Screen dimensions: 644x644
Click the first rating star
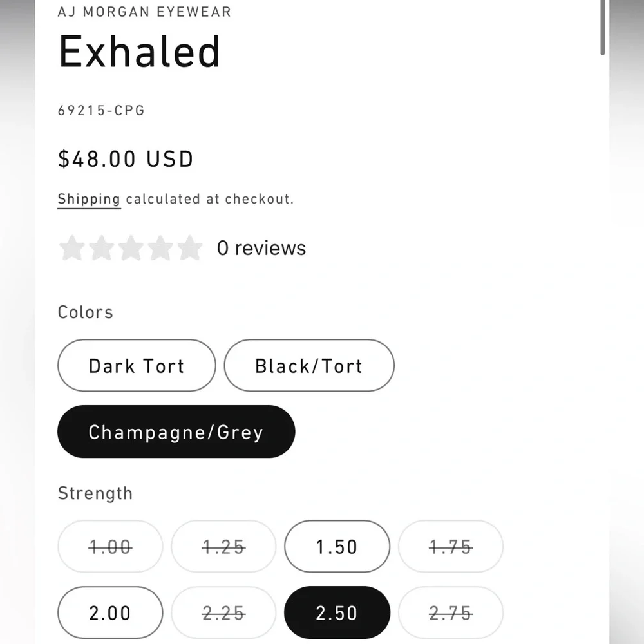(72, 248)
